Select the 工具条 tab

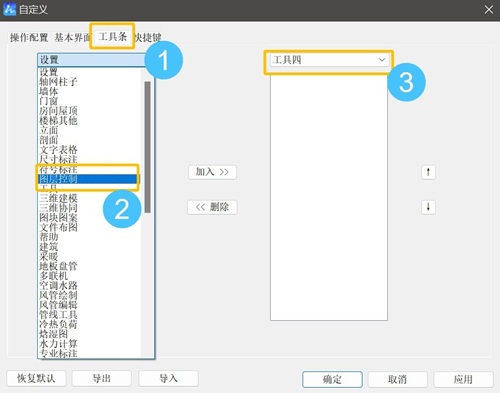[113, 36]
